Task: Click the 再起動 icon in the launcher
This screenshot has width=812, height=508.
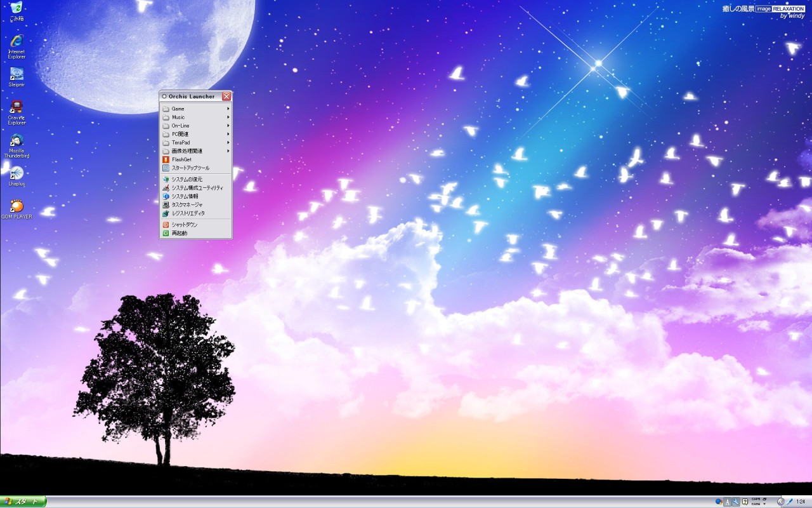Action: [x=166, y=233]
